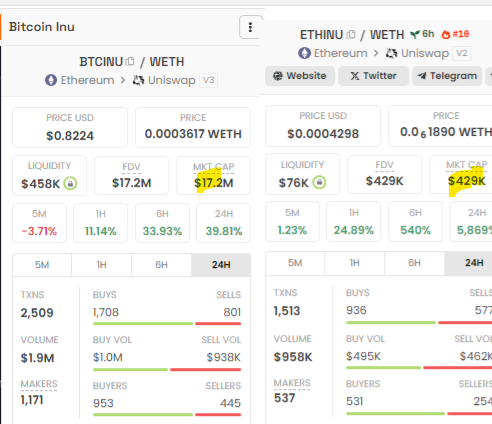Click the V2 badge next to Uniswap

(462, 53)
